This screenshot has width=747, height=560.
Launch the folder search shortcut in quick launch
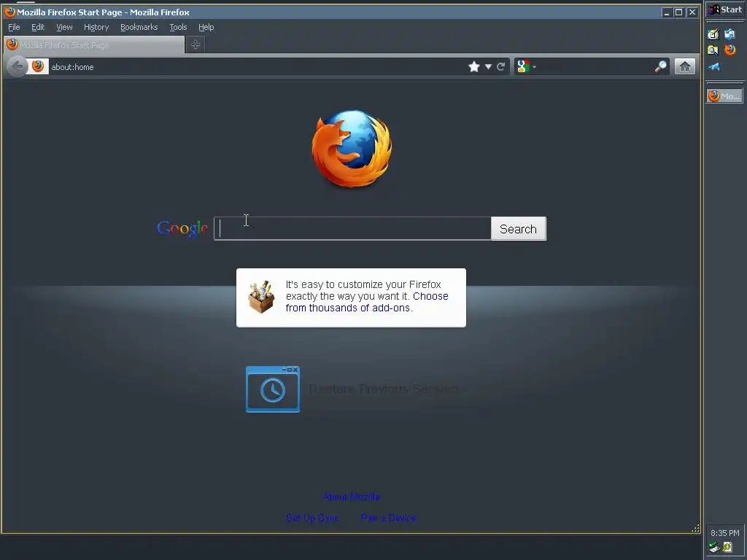point(713,50)
